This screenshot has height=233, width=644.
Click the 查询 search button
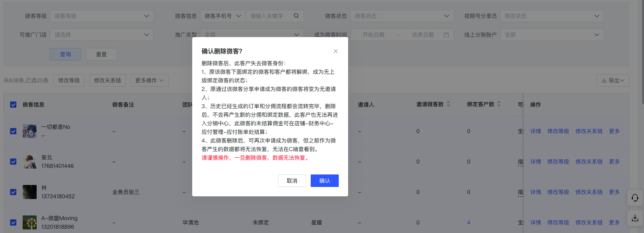[65, 54]
